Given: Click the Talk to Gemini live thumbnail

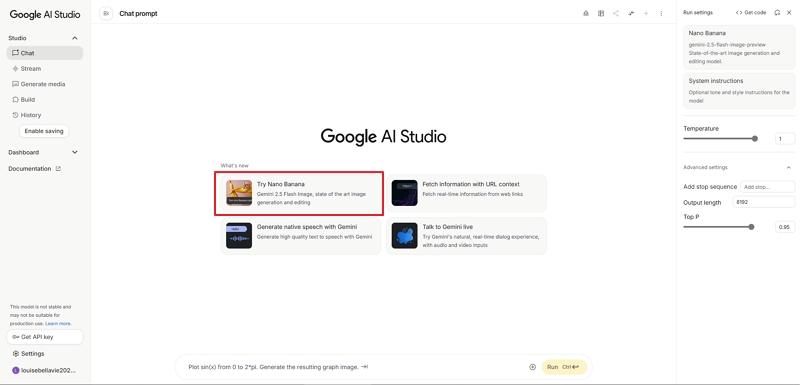Looking at the screenshot, I should (x=405, y=236).
